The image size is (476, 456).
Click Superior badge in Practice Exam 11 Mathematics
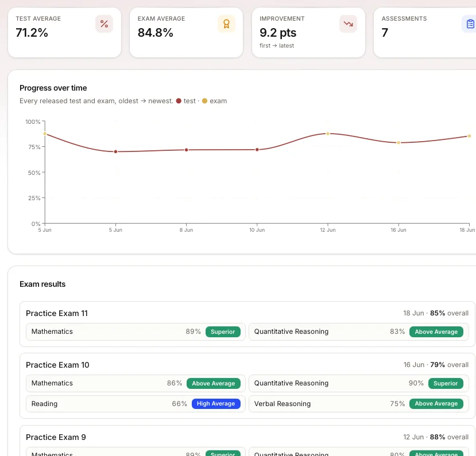pyautogui.click(x=223, y=332)
